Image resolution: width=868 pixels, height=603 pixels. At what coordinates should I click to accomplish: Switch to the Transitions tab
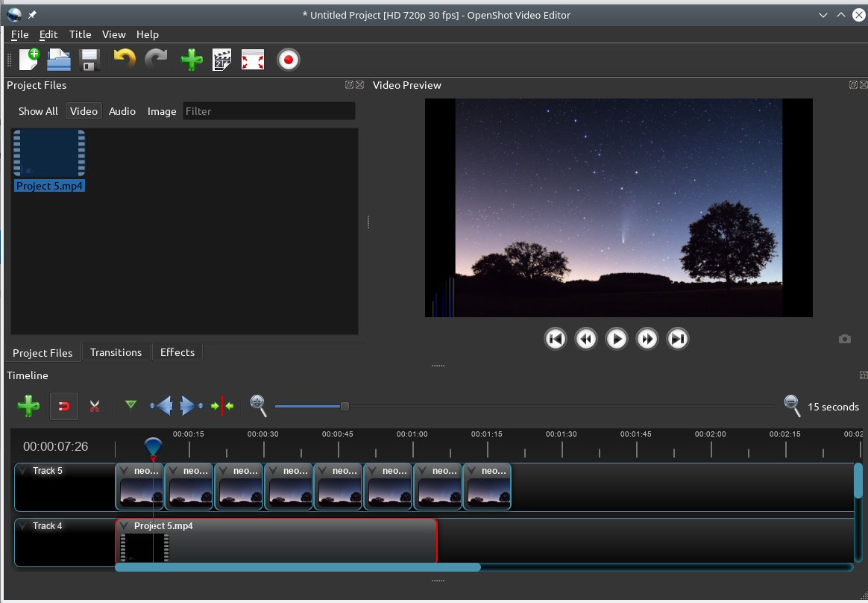coord(116,352)
